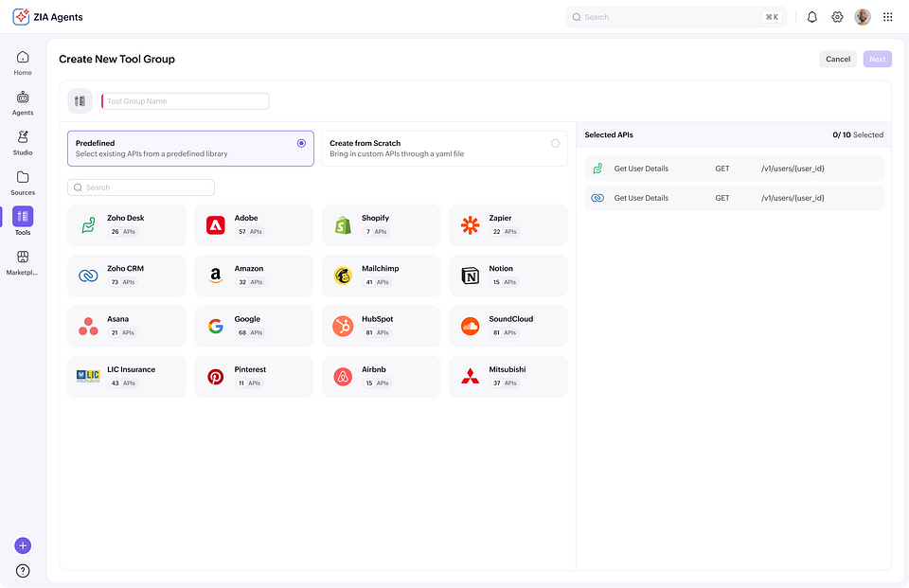
Task: Select the Adobe logo icon
Action: (216, 225)
